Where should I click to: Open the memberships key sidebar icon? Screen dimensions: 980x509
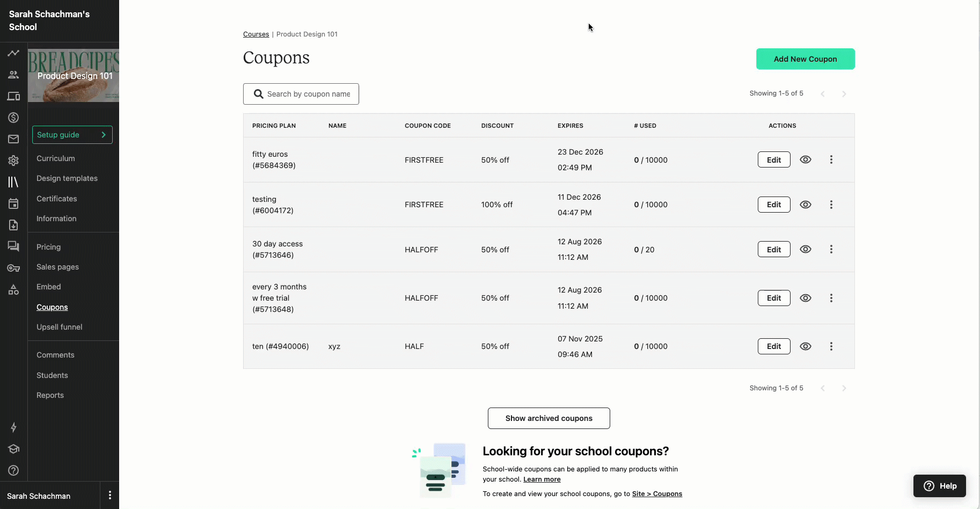coord(13,268)
